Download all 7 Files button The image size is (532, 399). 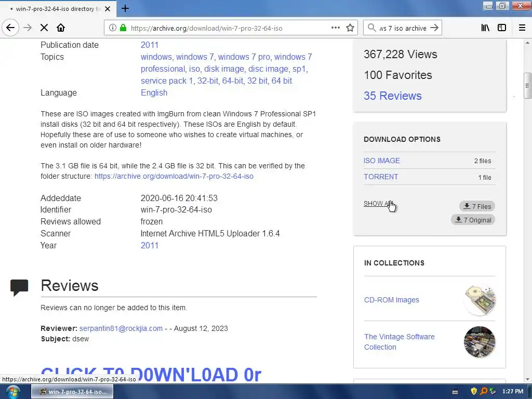point(477,206)
